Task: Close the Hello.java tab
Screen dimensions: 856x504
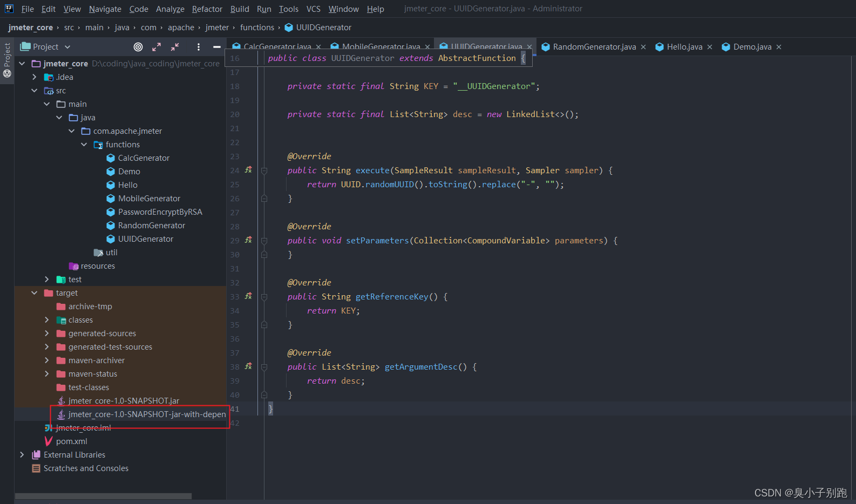Action: (710, 47)
